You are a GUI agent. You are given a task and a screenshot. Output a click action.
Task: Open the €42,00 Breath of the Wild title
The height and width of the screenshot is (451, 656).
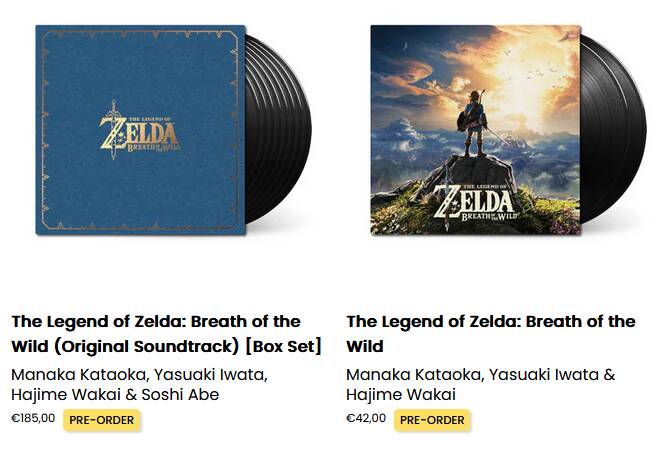pyautogui.click(x=490, y=334)
